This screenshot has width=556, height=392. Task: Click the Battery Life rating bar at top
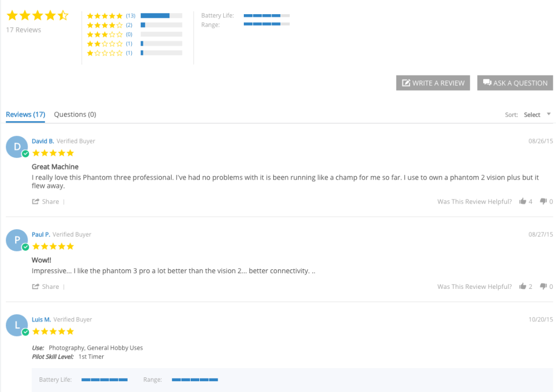(x=266, y=16)
